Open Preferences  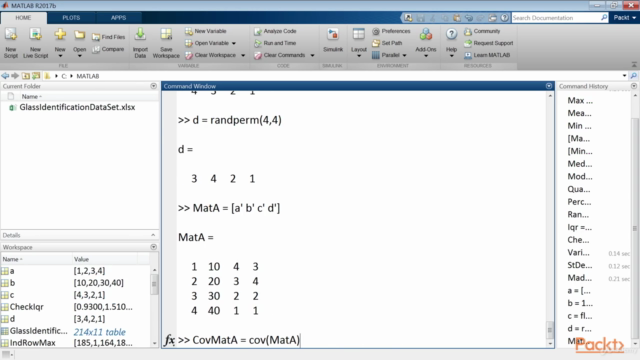coord(391,31)
